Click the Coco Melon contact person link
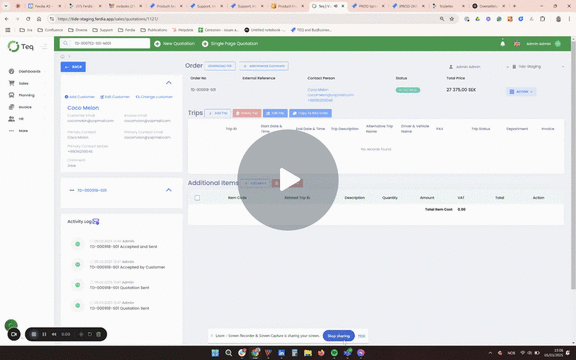 pos(318,90)
